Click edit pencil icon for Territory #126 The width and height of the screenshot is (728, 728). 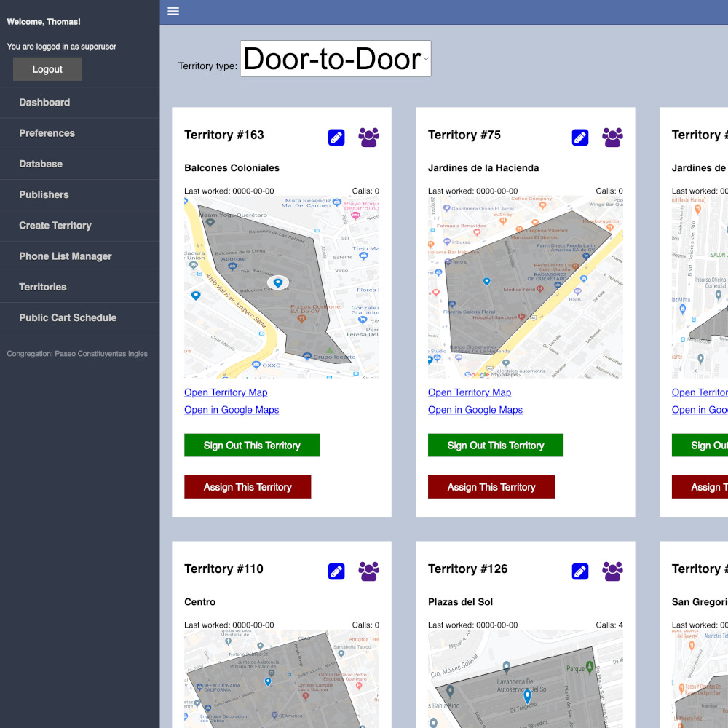click(x=580, y=571)
